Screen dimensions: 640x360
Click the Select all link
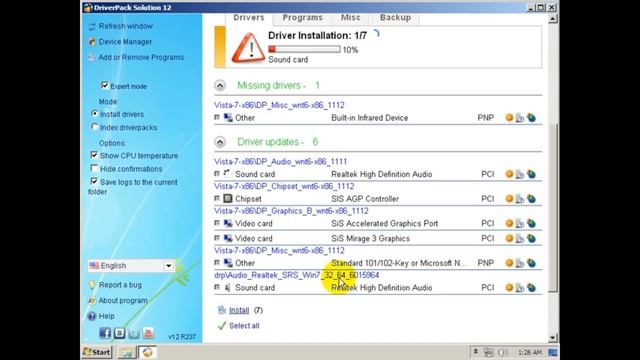(244, 326)
